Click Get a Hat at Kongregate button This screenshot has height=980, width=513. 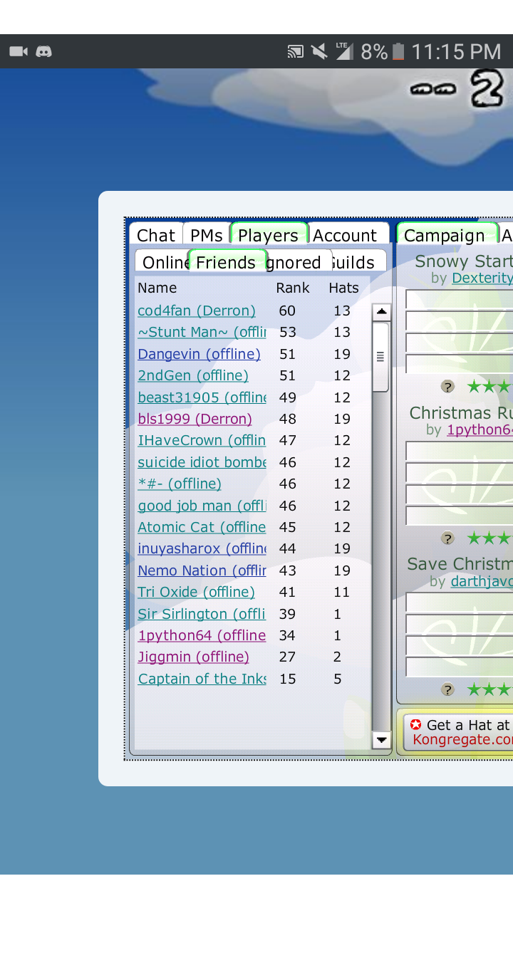point(459,732)
